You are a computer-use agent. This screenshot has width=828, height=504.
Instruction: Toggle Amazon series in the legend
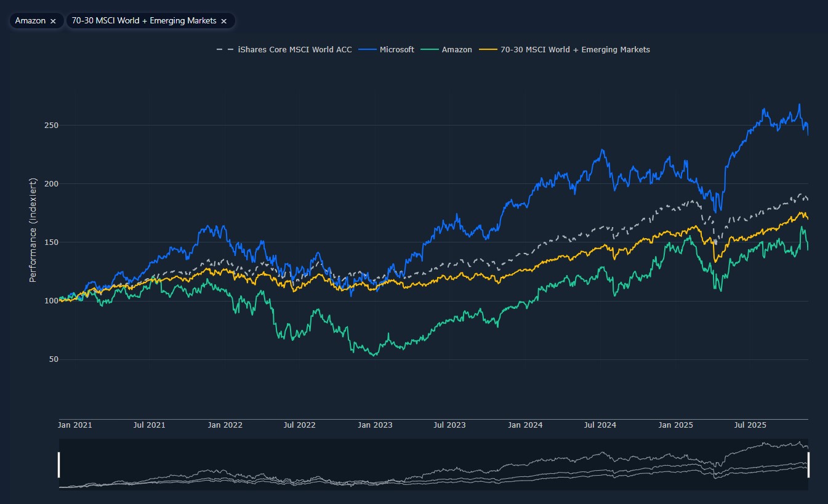[446, 49]
